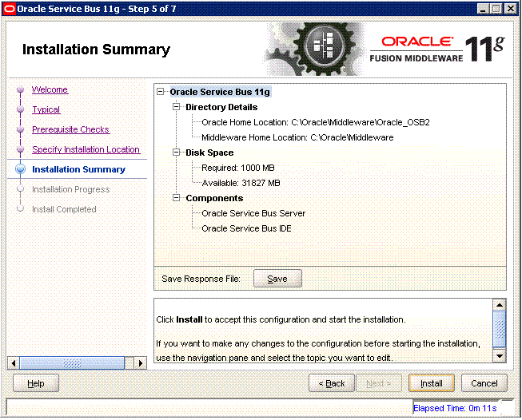The width and height of the screenshot is (522, 420).
Task: Click the Specify Installation Location bullet icon
Action: [20, 149]
